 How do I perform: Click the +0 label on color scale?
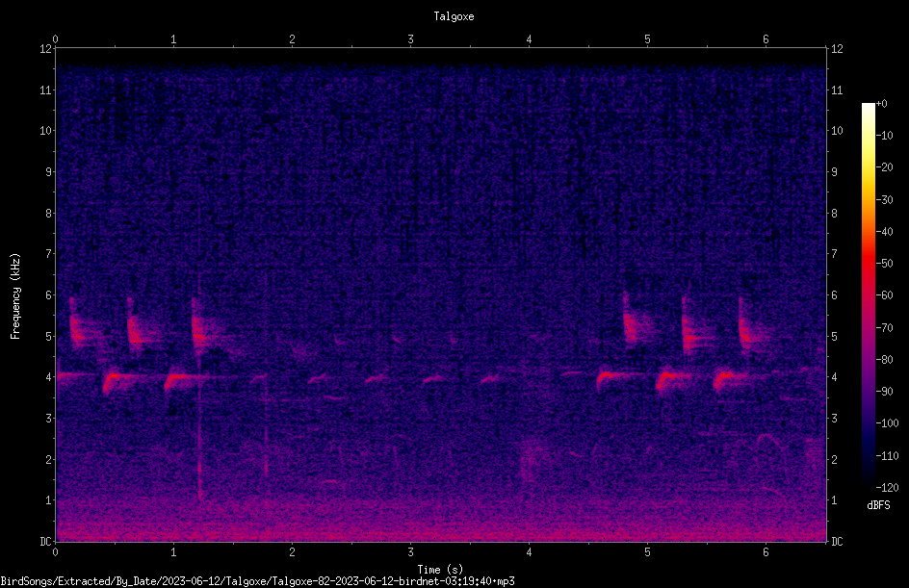882,104
